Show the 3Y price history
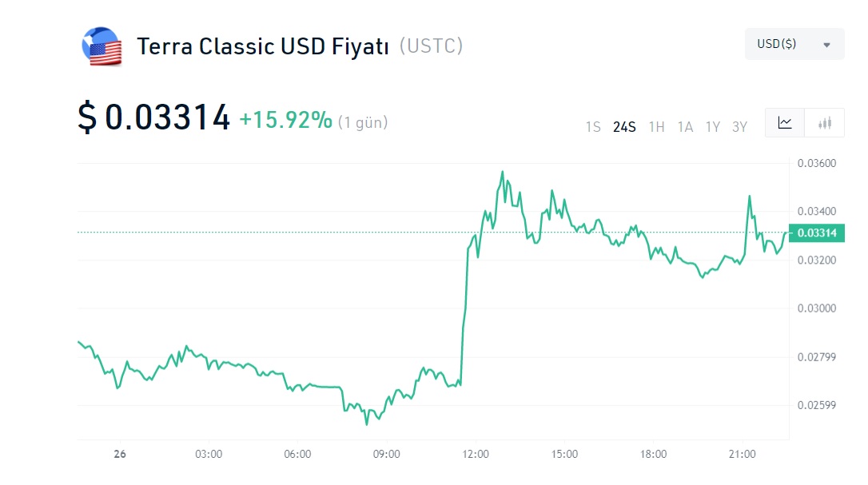This screenshot has height=485, width=868. [739, 126]
